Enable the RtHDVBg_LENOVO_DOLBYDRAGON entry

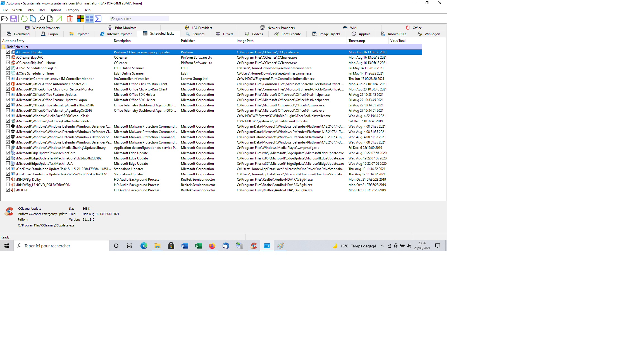click(x=8, y=185)
